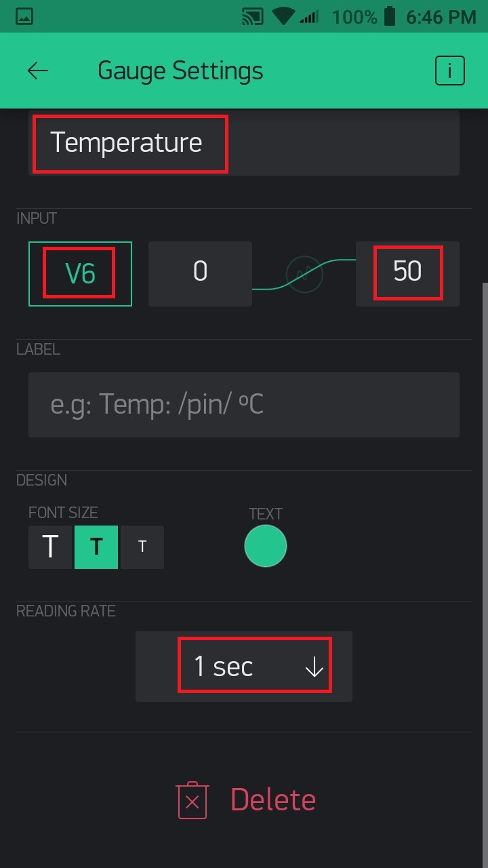Open the widget info icon
The image size is (488, 868).
point(450,71)
